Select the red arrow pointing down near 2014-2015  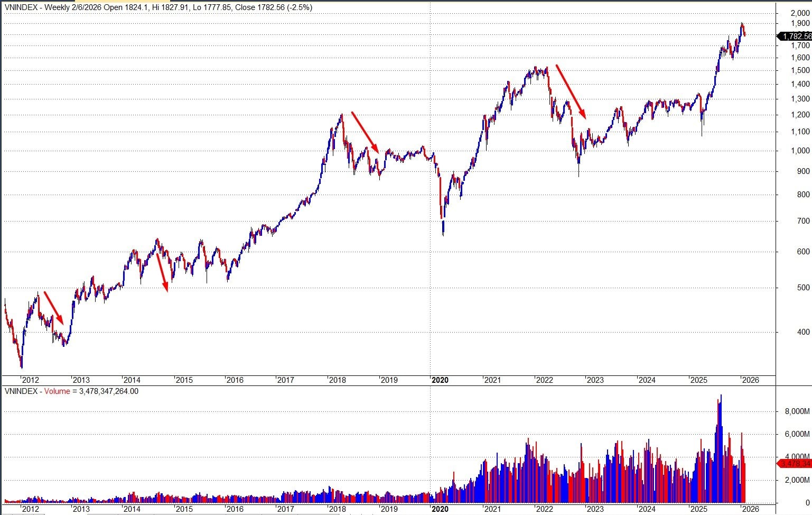click(x=162, y=272)
